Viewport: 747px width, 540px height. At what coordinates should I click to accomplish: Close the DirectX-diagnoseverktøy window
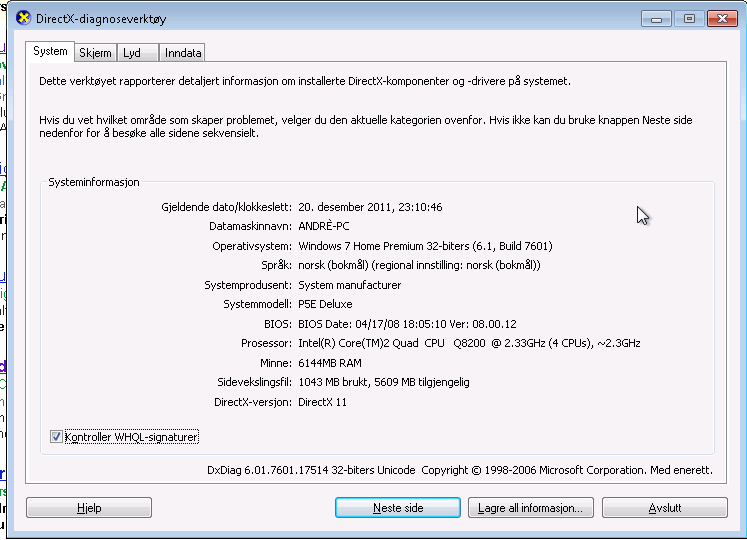click(722, 19)
